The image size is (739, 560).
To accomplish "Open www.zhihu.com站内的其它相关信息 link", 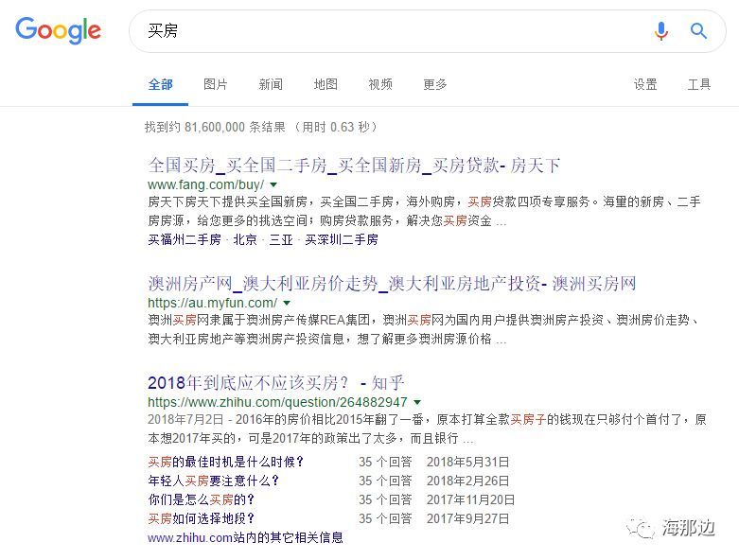I will tap(245, 537).
